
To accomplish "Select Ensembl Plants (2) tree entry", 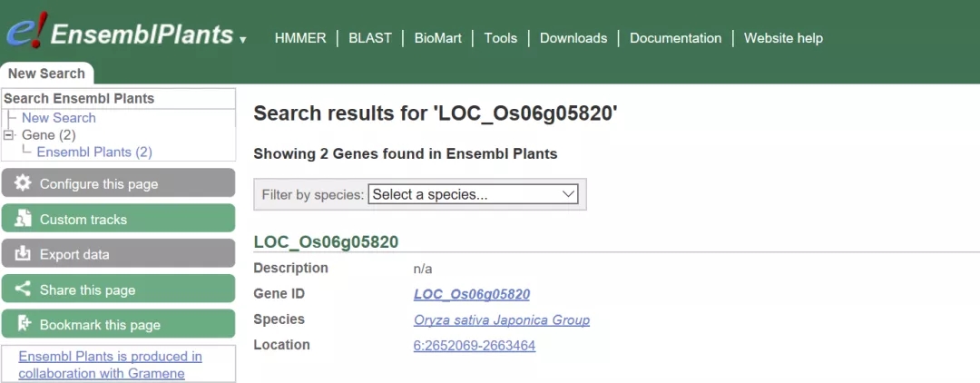I will 94,152.
